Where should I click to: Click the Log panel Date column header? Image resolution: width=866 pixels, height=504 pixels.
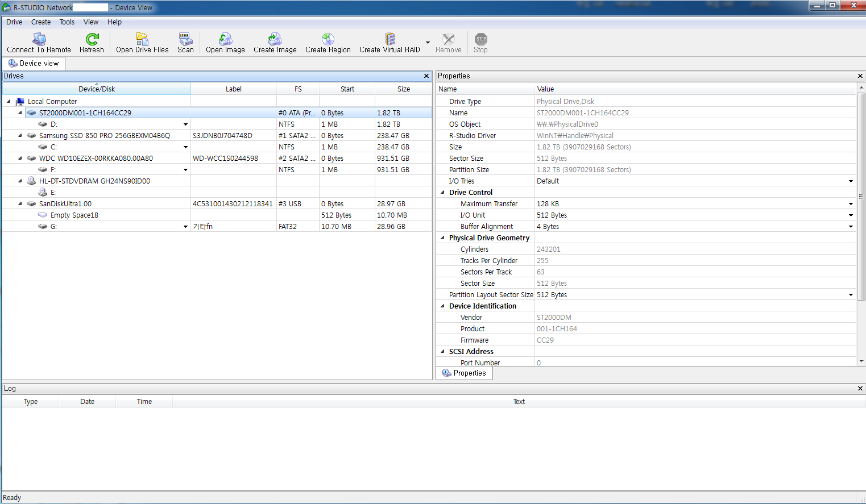88,402
